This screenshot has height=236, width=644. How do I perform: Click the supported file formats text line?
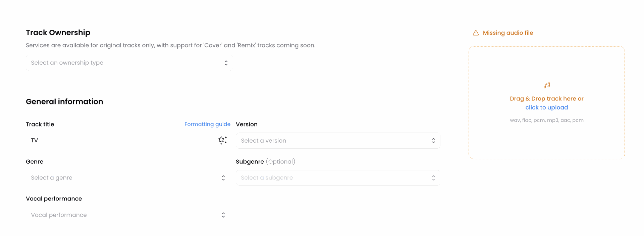546,120
